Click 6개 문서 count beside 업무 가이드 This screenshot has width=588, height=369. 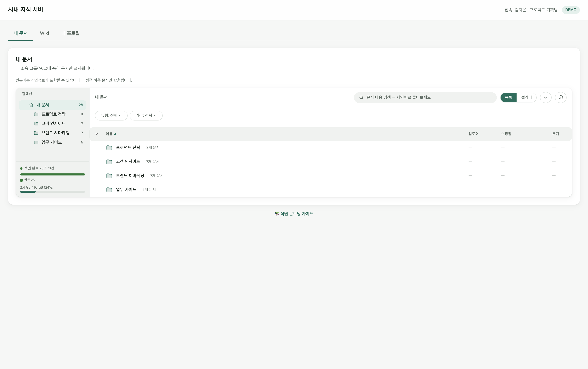click(149, 190)
